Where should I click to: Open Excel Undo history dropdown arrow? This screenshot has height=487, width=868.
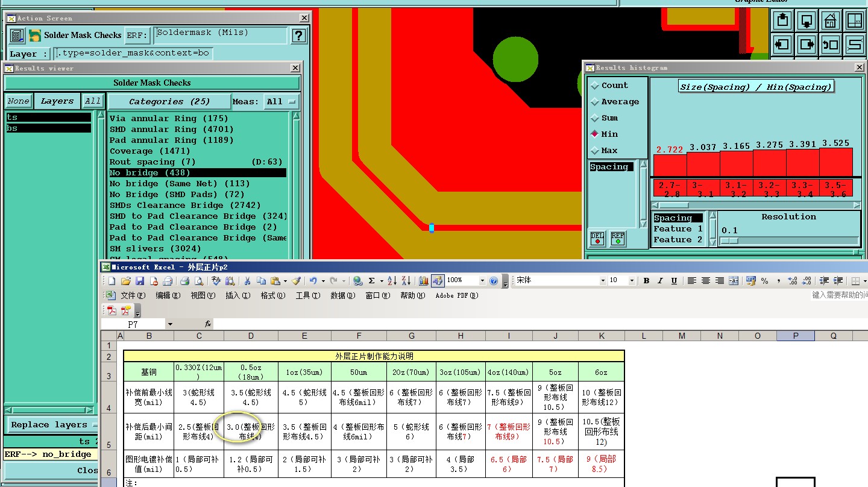[323, 281]
